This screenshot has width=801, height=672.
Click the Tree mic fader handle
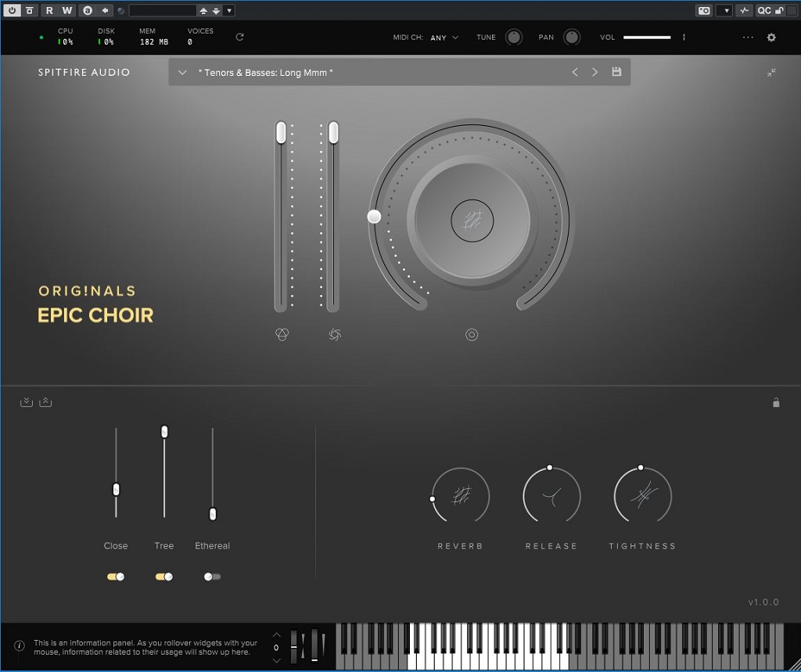coord(164,432)
